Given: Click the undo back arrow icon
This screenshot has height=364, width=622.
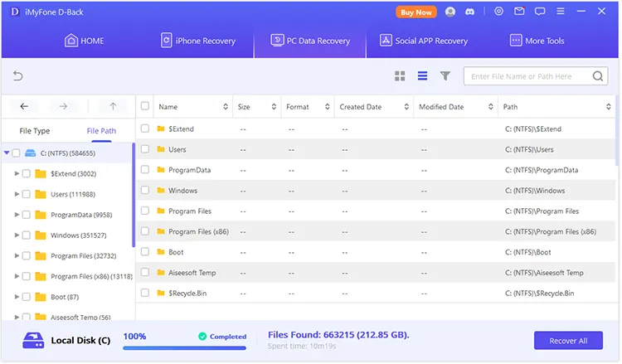Looking at the screenshot, I should point(18,75).
